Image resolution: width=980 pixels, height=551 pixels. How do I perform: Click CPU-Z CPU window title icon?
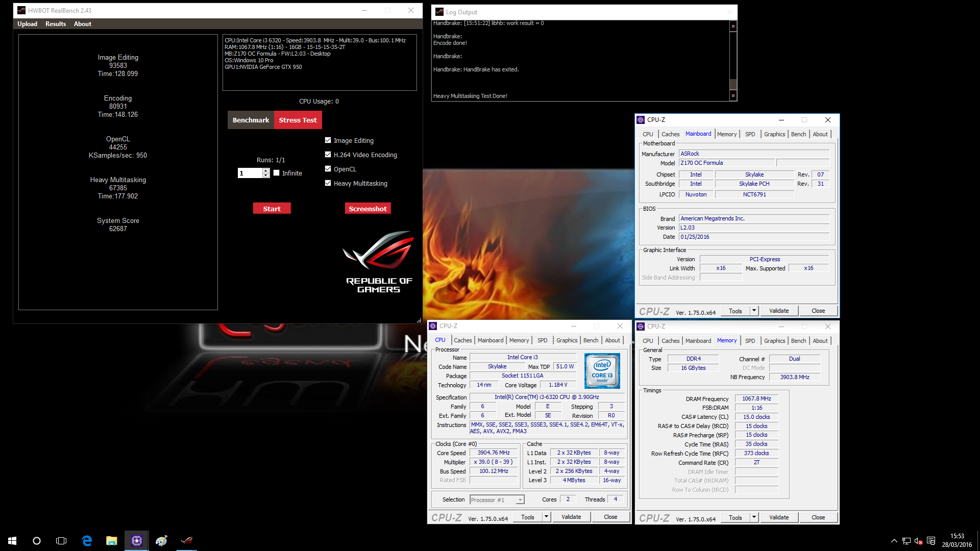(x=433, y=326)
